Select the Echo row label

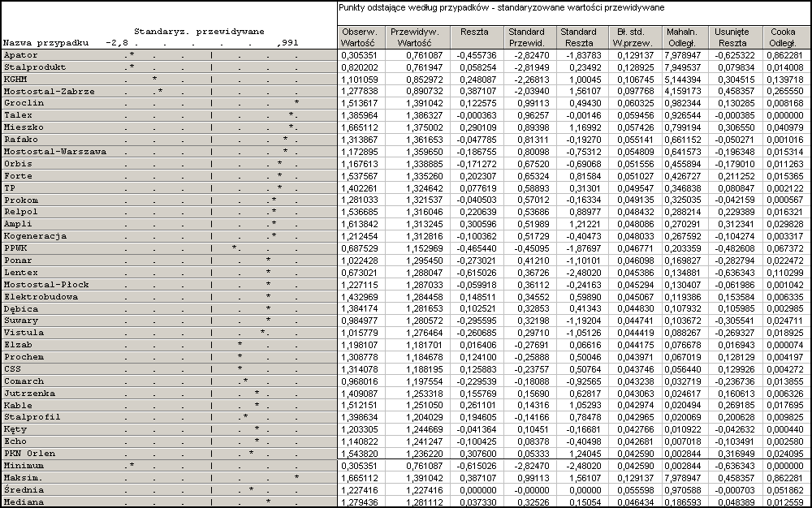(x=15, y=441)
